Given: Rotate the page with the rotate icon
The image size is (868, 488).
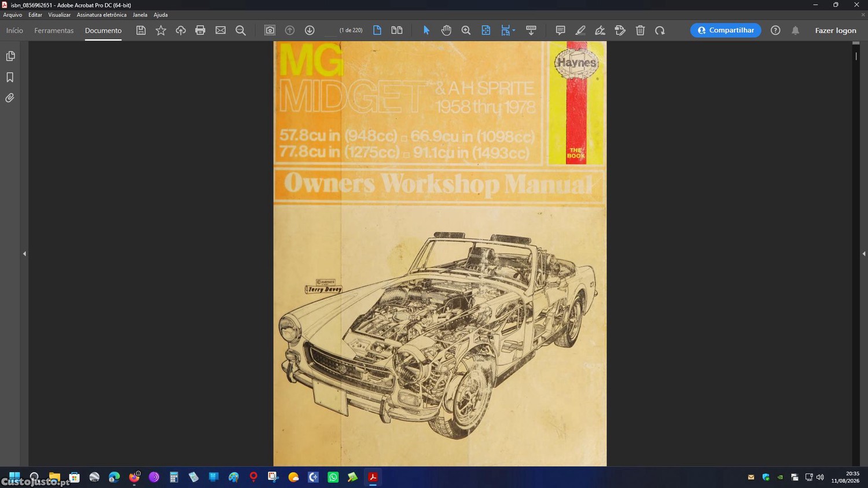Looking at the screenshot, I should 660,30.
